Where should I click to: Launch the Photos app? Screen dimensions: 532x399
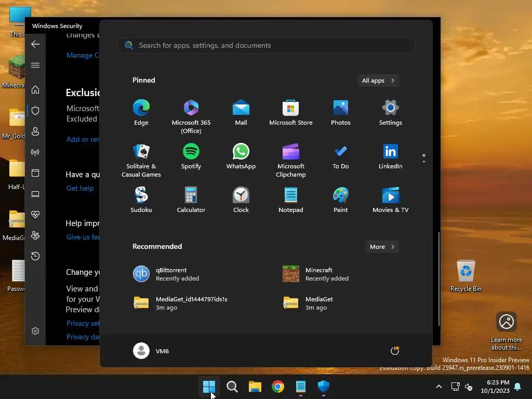tap(341, 113)
